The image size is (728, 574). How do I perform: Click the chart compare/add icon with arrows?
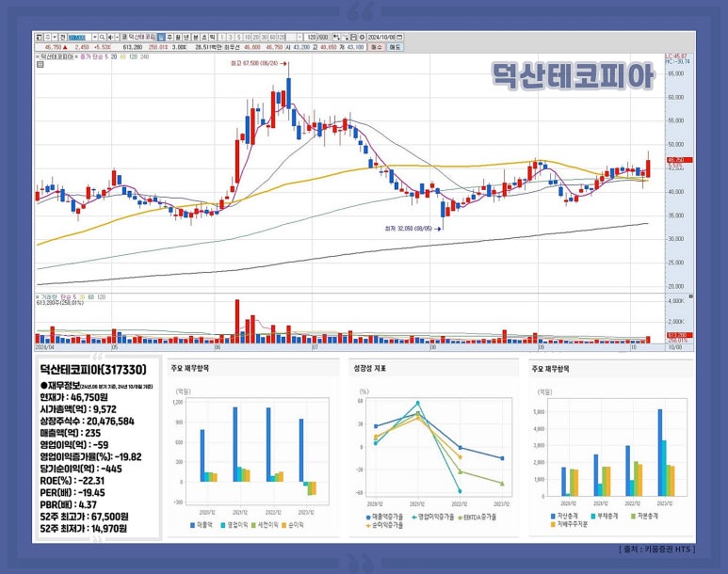click(336, 37)
